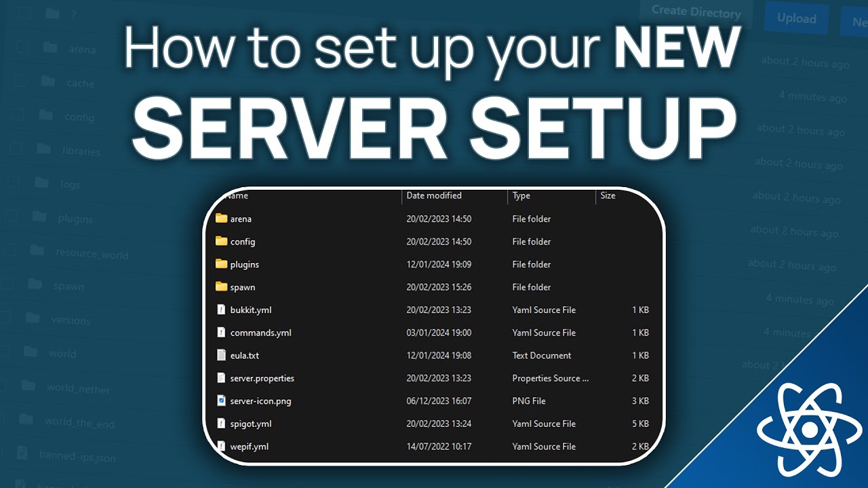The image size is (868, 488).
Task: Select the server-icon.png file name
Action: pyautogui.click(x=261, y=401)
